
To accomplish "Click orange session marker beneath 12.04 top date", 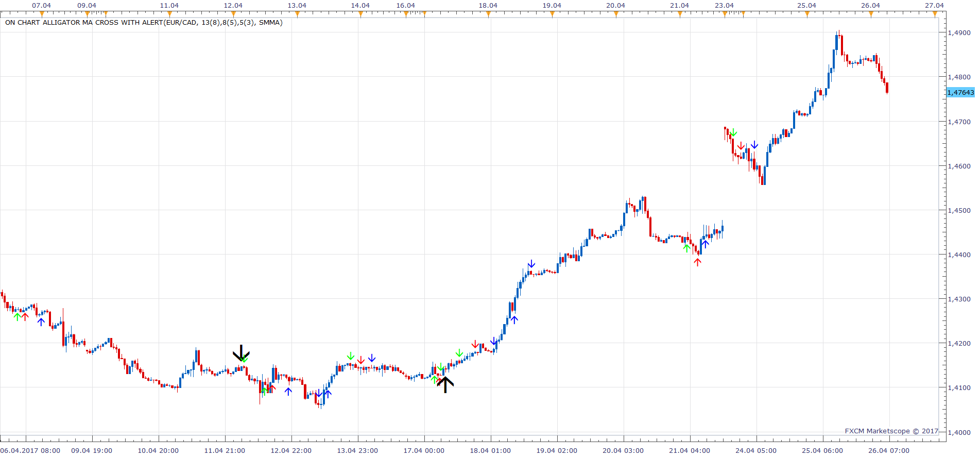I will (233, 14).
